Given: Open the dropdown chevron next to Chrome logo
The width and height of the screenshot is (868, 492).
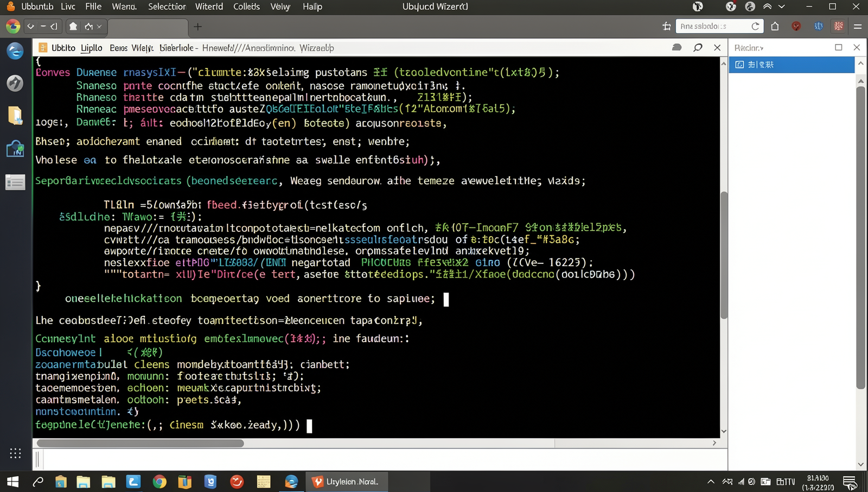Looking at the screenshot, I should pos(30,26).
